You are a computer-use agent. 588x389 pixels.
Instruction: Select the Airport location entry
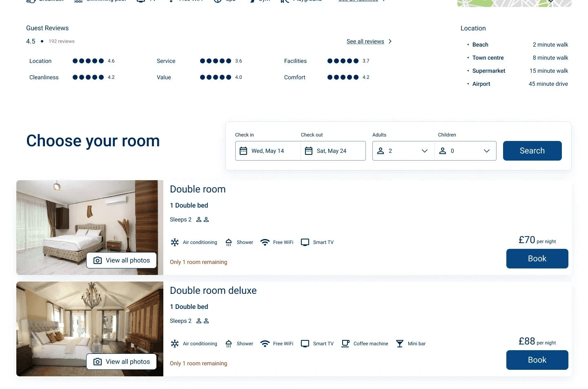518,84
